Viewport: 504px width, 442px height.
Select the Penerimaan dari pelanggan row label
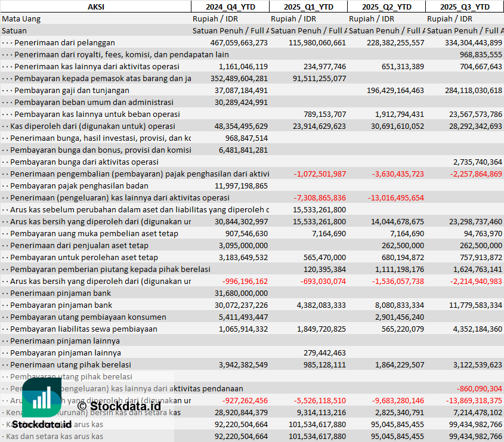point(64,42)
